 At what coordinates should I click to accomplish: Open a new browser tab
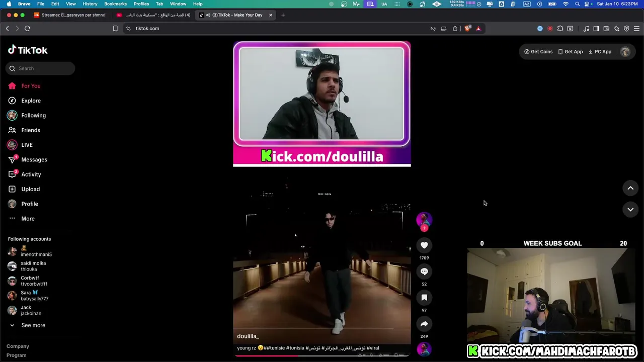tap(283, 15)
